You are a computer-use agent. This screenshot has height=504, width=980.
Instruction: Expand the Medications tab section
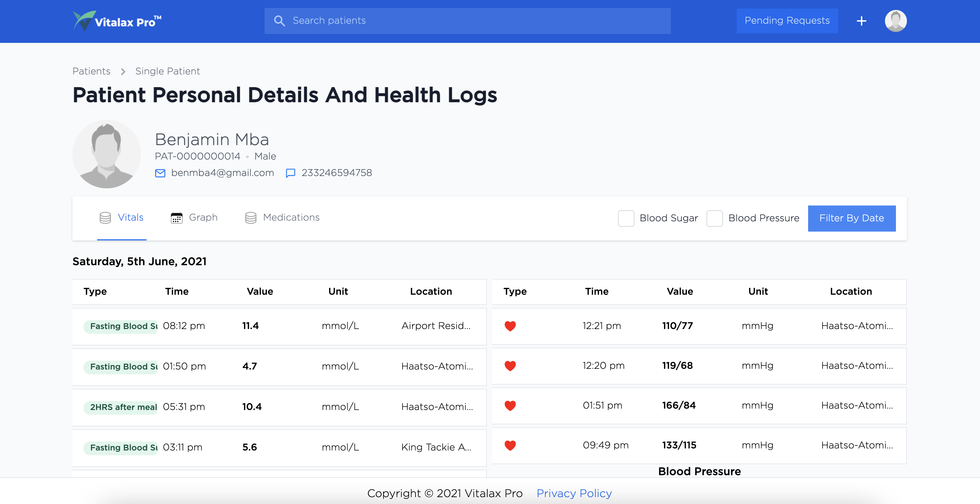pyautogui.click(x=281, y=218)
